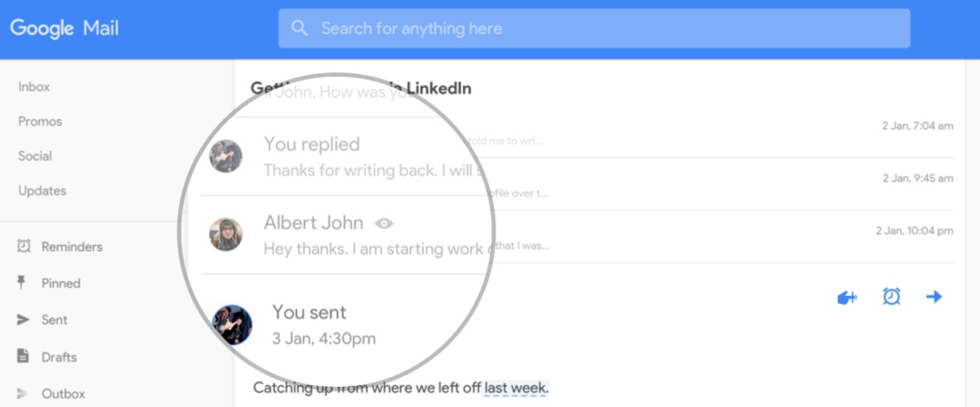Click the Drafts document icon

point(23,356)
